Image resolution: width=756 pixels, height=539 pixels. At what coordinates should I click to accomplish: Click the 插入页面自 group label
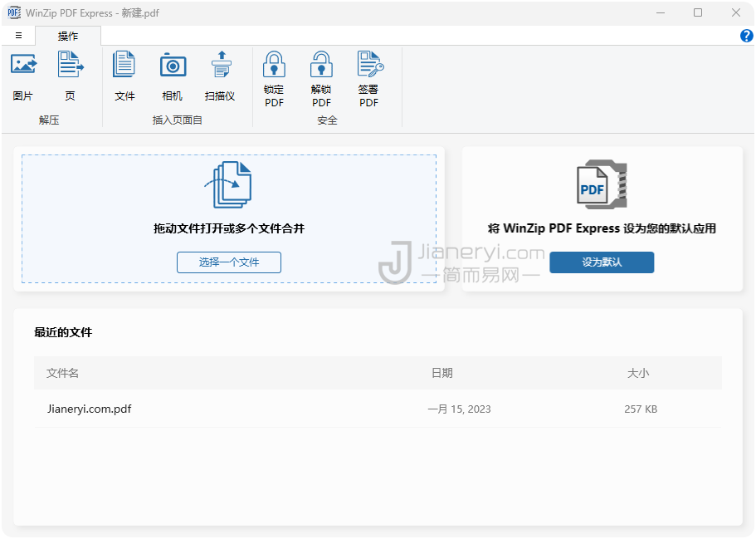178,120
